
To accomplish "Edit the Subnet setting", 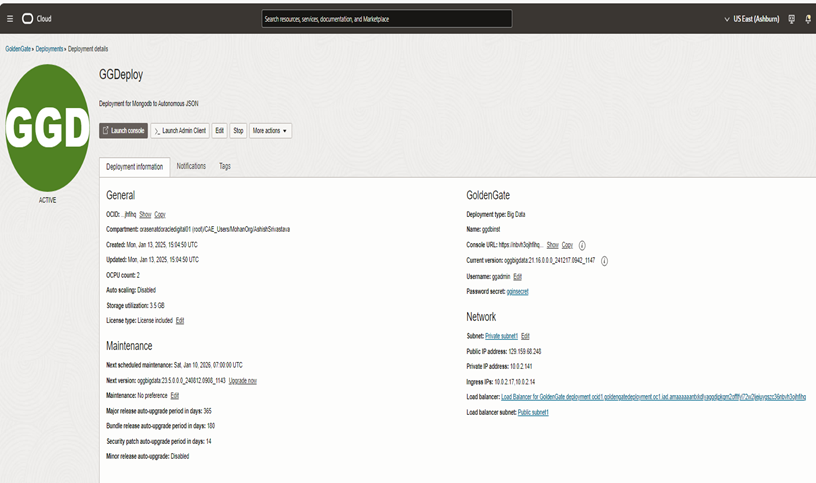I will coord(525,336).
